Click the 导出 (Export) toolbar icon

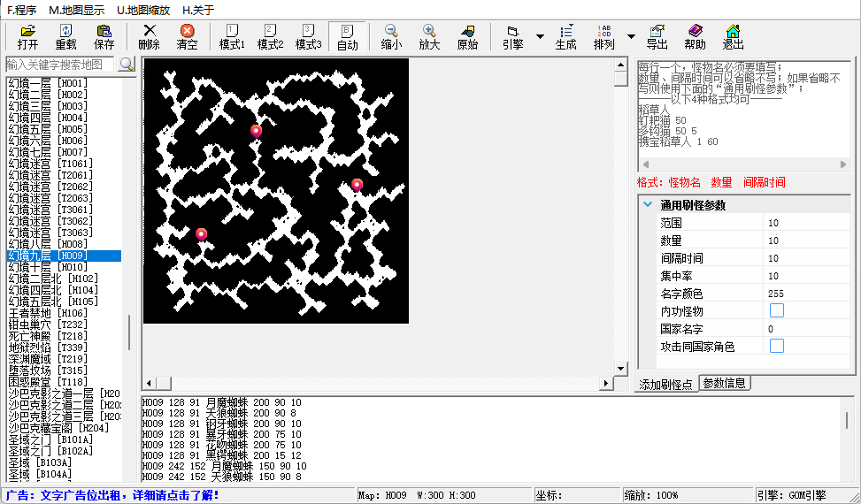click(657, 37)
